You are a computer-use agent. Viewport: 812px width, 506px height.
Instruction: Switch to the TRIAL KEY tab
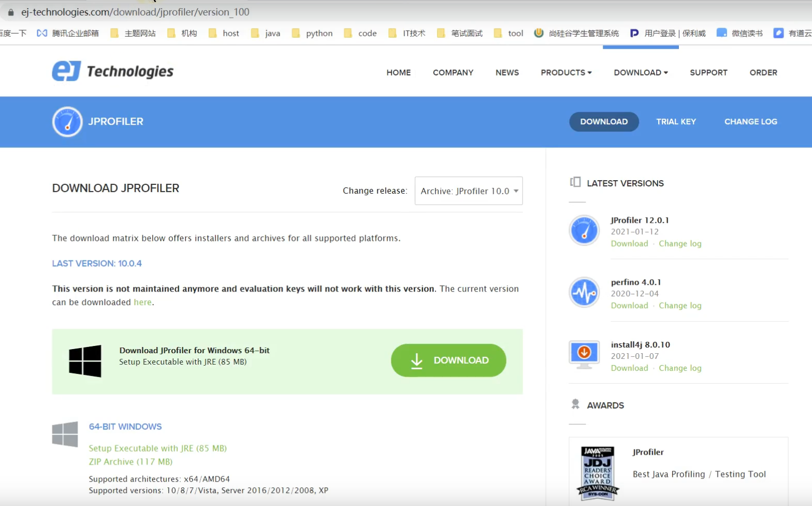point(676,122)
